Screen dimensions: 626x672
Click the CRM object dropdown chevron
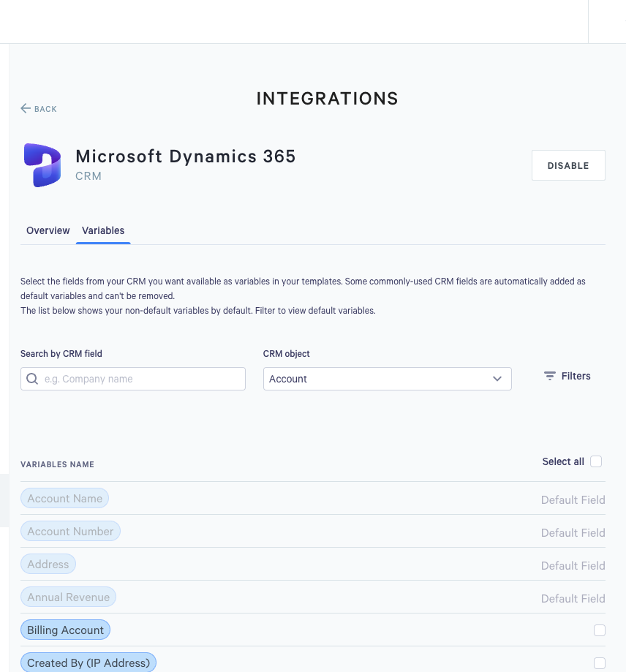(x=497, y=379)
